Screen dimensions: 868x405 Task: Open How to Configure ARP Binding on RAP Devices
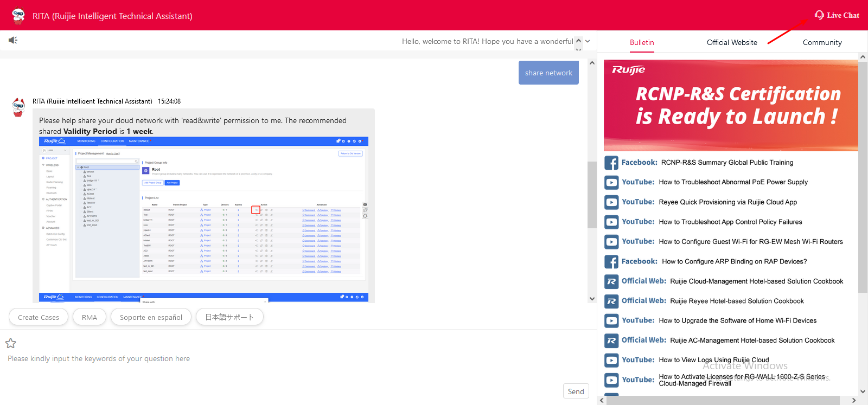[735, 261]
